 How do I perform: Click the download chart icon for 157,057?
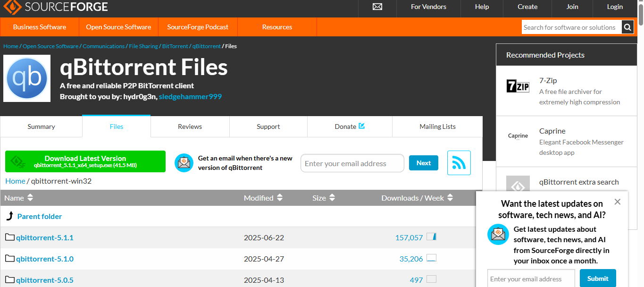tap(431, 236)
